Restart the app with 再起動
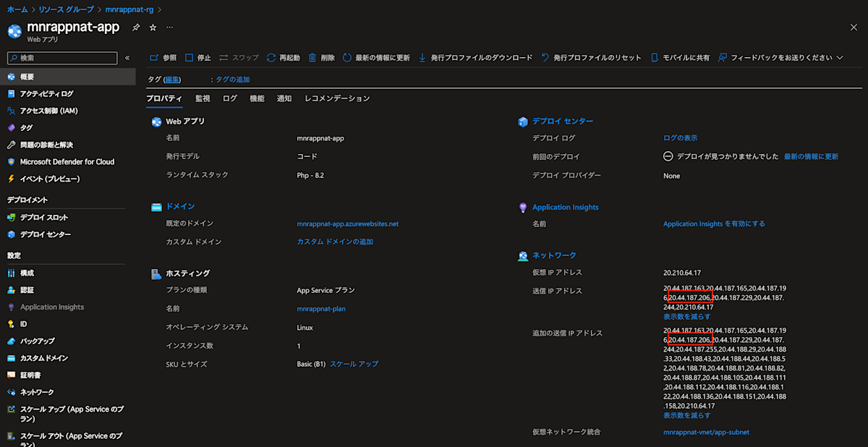868x447 pixels. pyautogui.click(x=283, y=58)
